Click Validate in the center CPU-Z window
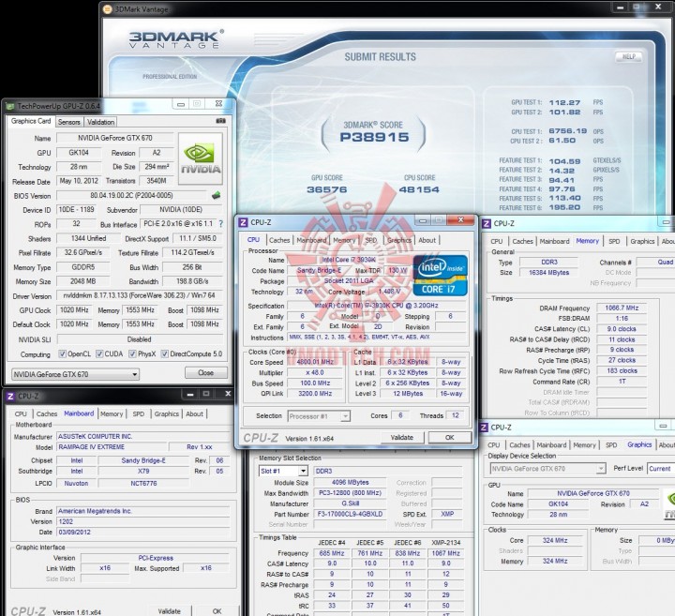 (x=402, y=437)
